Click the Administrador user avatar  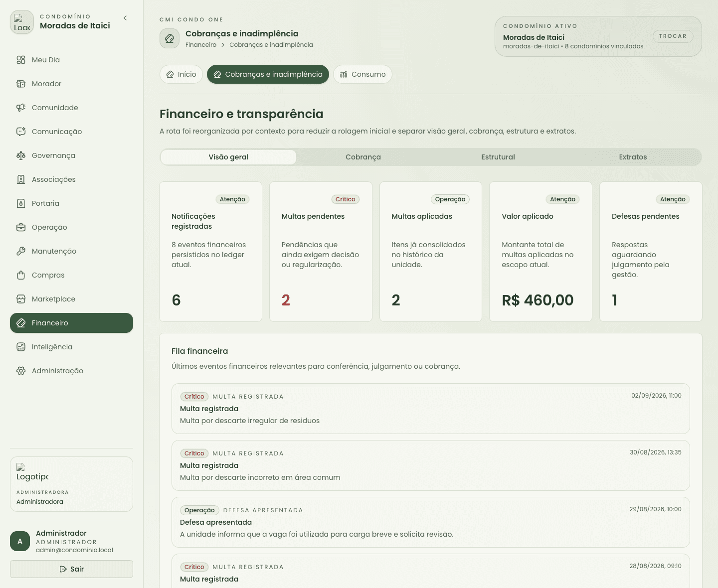(20, 541)
